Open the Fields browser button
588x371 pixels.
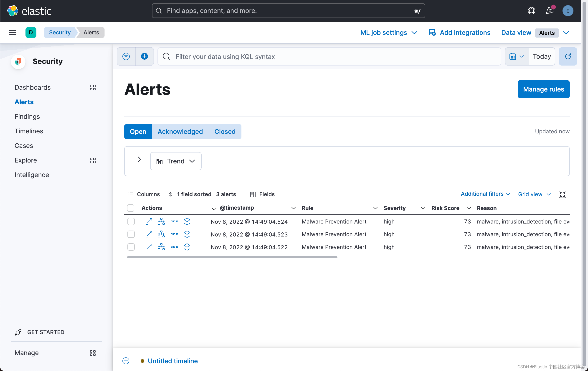point(262,194)
